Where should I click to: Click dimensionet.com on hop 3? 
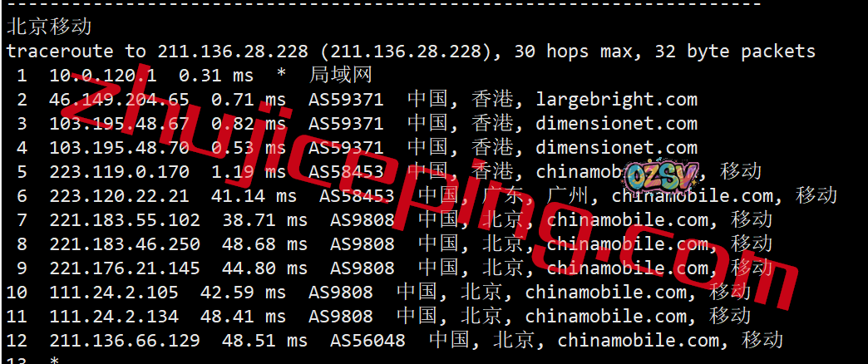point(616,123)
